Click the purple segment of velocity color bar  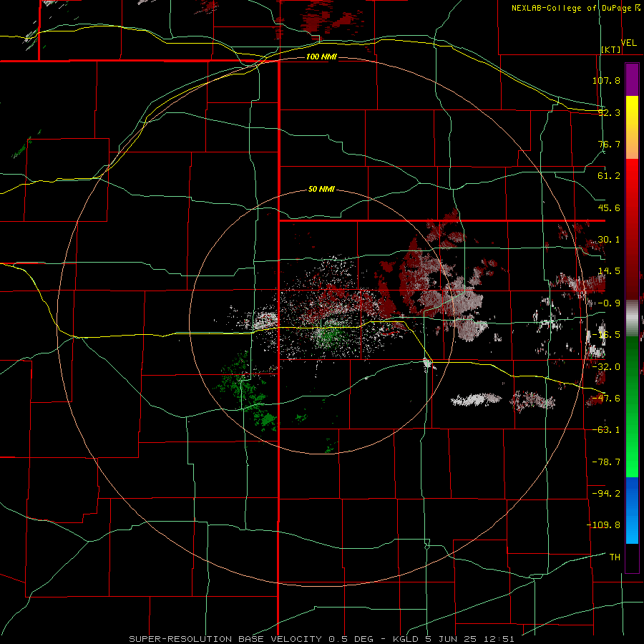pyautogui.click(x=632, y=79)
